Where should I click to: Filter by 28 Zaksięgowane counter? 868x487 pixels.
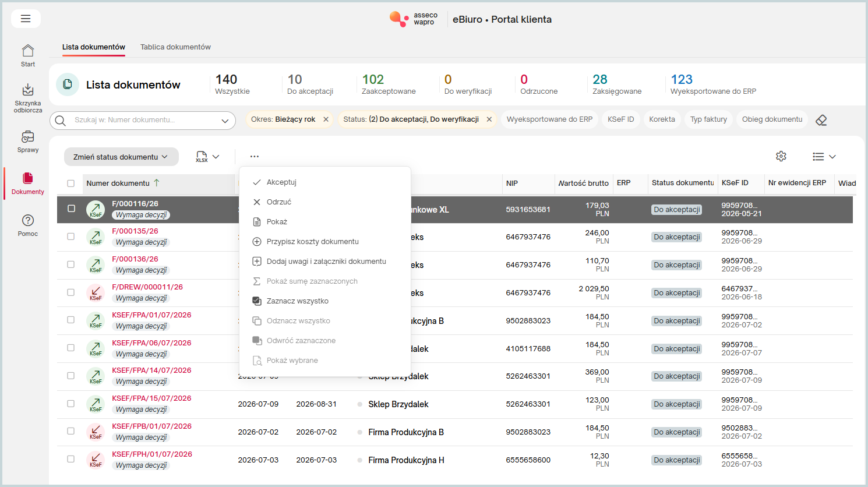tap(617, 84)
